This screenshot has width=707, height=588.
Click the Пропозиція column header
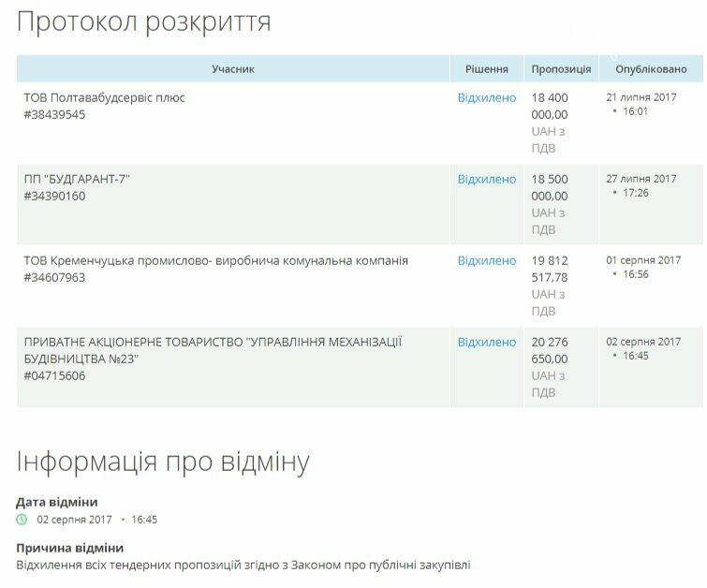pos(561,69)
